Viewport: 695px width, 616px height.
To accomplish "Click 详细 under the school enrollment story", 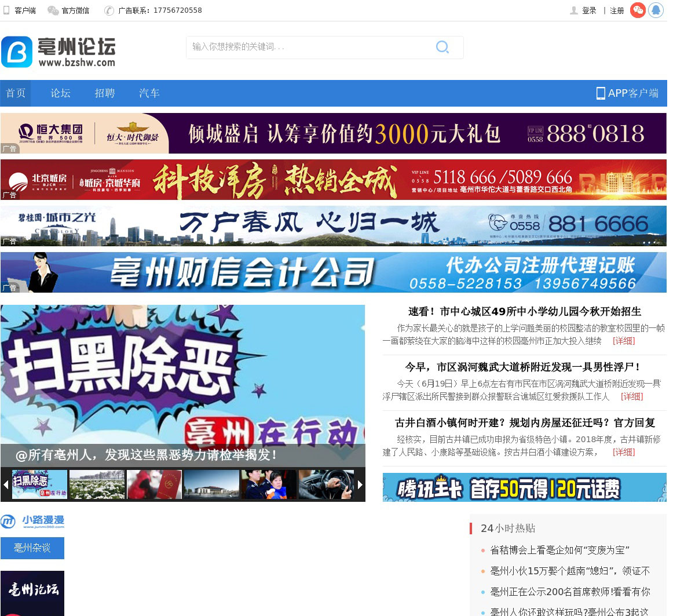I will click(624, 341).
